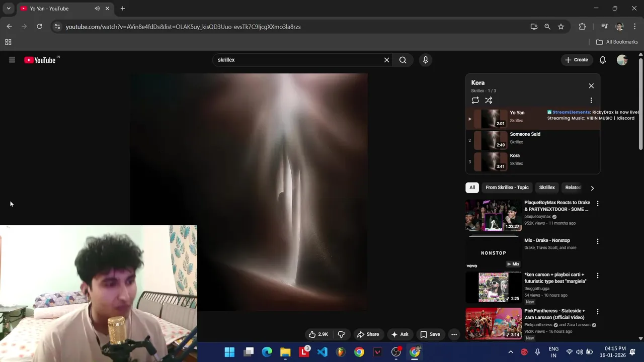The width and height of the screenshot is (644, 362).
Task: Open Visual Studio Code from taskbar
Action: 323,352
